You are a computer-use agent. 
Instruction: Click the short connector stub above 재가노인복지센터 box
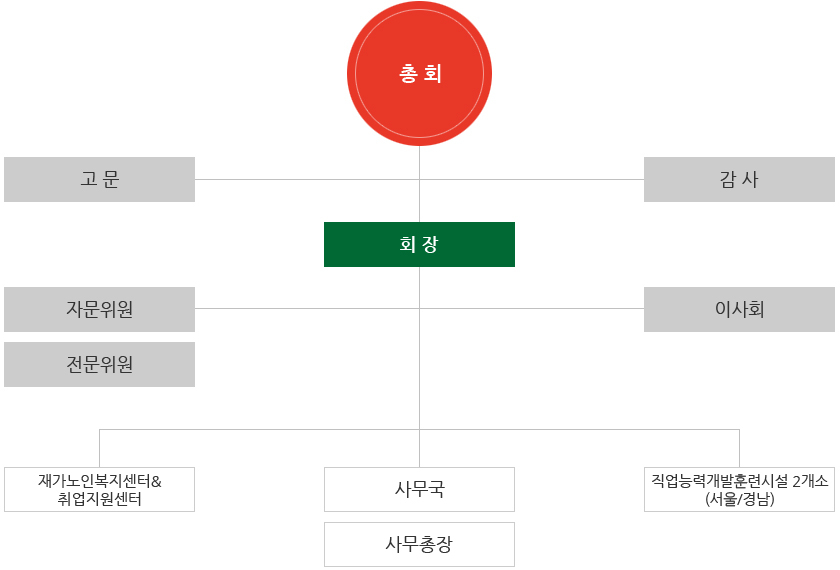click(99, 448)
